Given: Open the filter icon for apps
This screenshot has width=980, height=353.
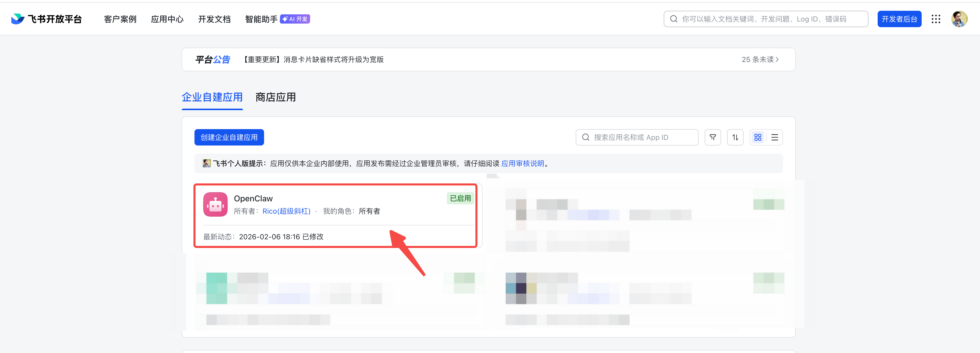Looking at the screenshot, I should [x=713, y=137].
